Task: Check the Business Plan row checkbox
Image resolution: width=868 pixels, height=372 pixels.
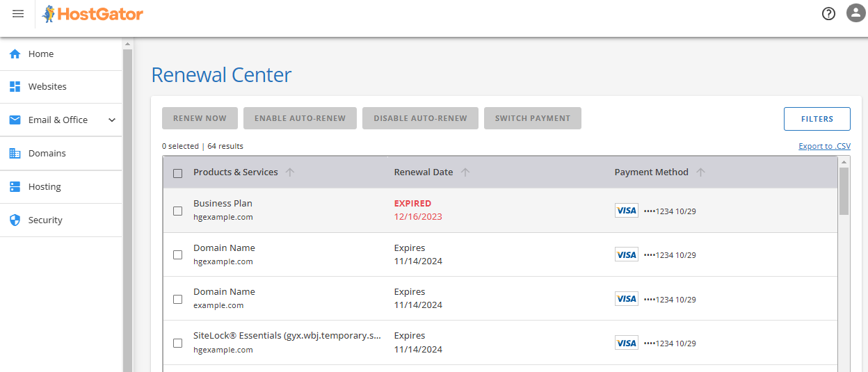Action: coord(177,211)
